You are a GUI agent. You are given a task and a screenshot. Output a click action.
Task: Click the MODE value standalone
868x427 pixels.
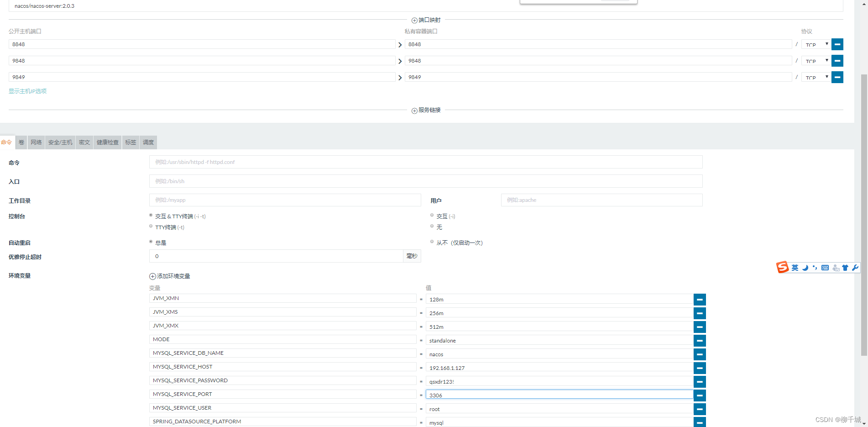(x=559, y=341)
